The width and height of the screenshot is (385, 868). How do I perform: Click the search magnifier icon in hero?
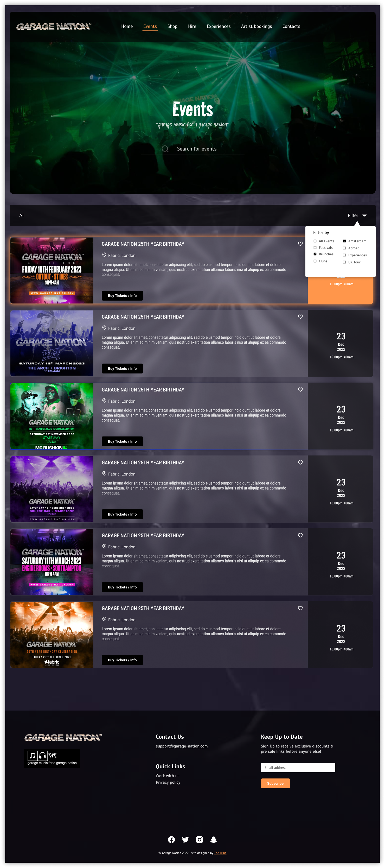click(165, 149)
